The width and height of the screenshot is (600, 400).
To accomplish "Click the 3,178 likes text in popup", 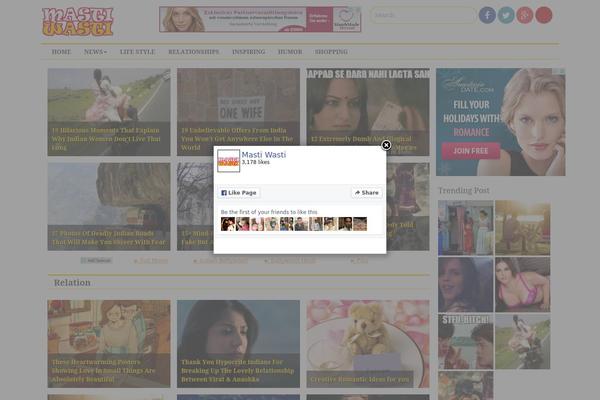I will coord(256,162).
